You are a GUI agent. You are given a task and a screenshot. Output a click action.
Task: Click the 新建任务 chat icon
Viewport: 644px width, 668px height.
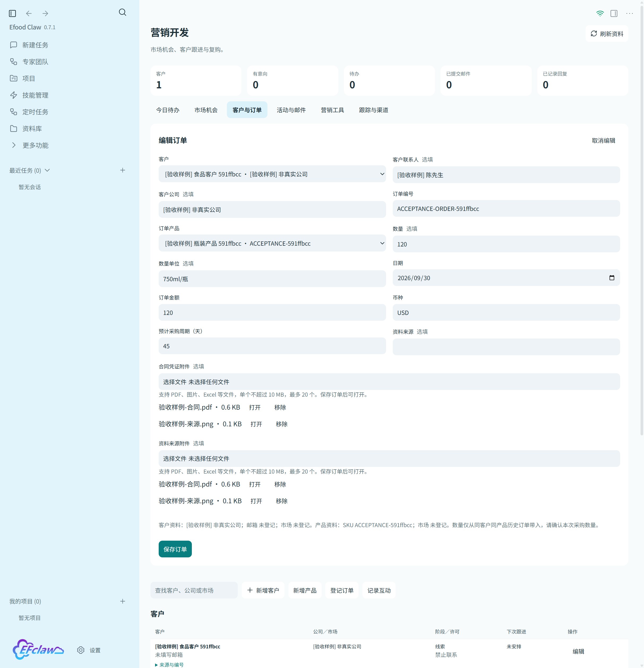pos(14,45)
